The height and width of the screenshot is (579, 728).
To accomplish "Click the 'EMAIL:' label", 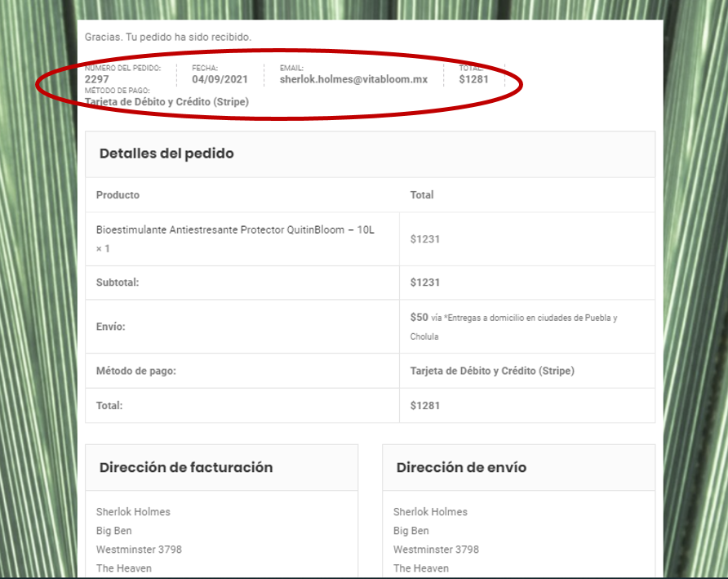I will [291, 68].
